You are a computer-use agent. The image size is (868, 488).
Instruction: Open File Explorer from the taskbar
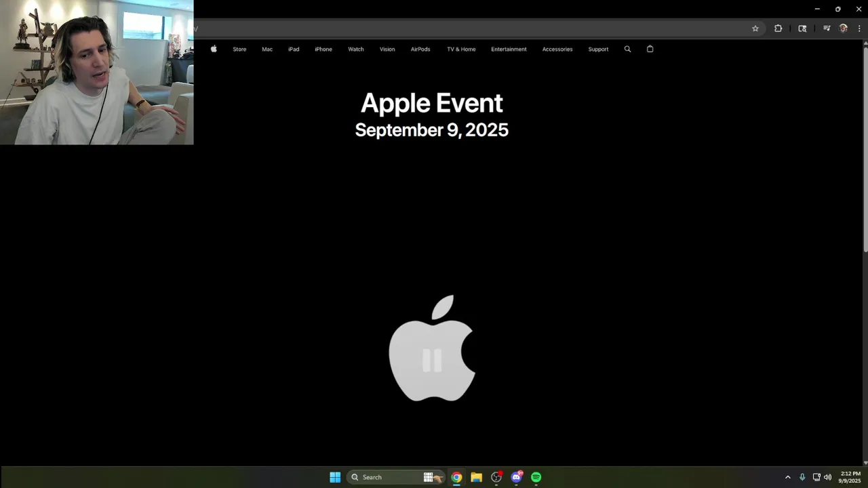click(x=476, y=477)
